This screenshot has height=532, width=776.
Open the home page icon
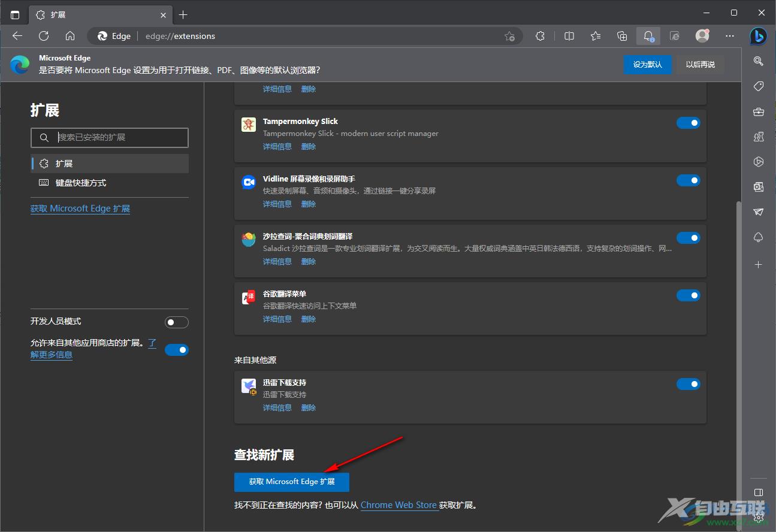[70, 36]
